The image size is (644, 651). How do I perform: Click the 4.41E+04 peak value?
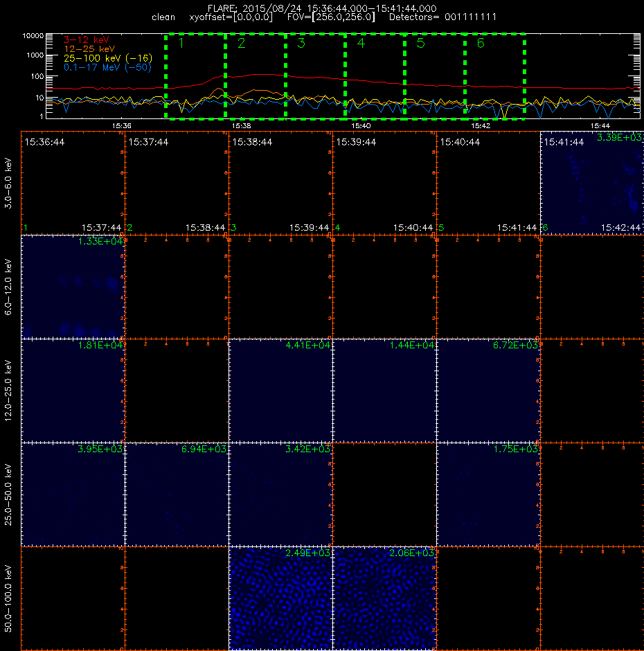coord(308,345)
